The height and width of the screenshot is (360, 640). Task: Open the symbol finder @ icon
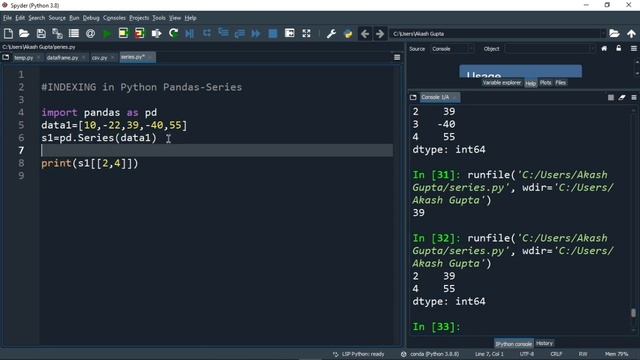pyautogui.click(x=91, y=33)
